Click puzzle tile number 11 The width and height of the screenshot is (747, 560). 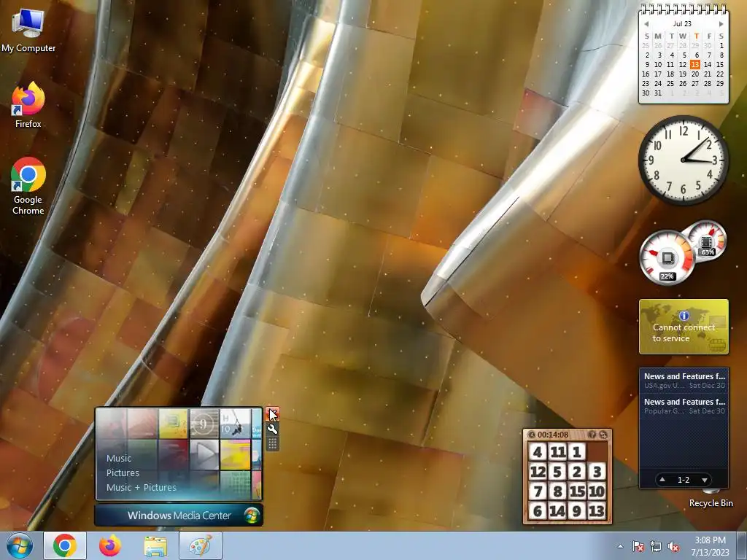click(x=557, y=451)
